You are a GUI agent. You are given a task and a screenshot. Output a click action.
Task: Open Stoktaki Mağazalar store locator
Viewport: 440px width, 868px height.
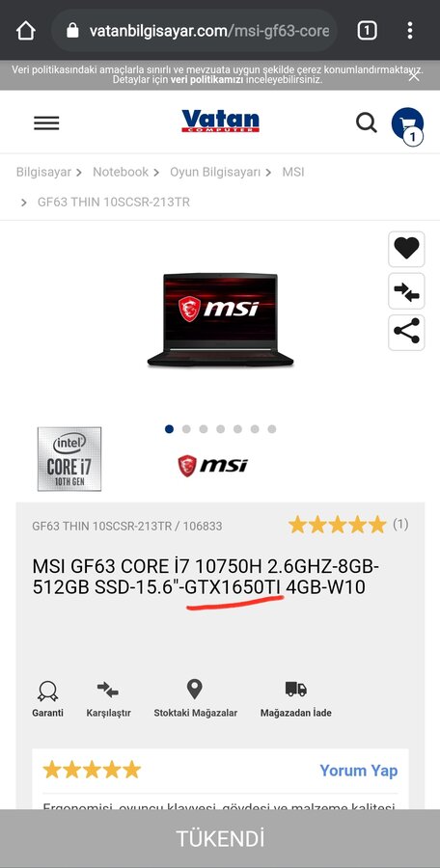coord(195,698)
